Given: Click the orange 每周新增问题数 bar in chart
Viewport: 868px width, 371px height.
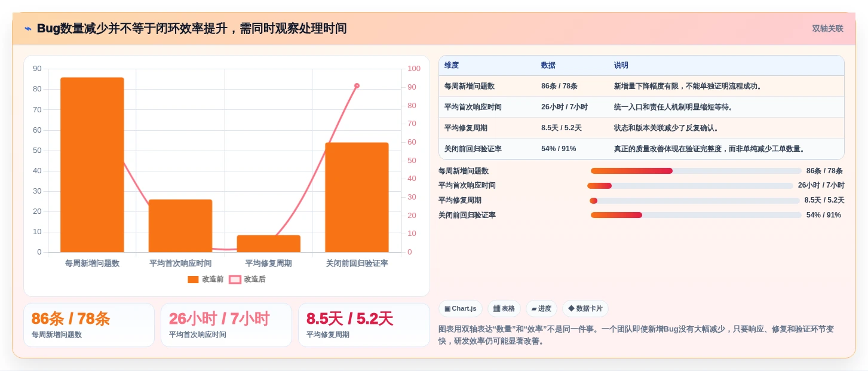Looking at the screenshot, I should click(92, 165).
